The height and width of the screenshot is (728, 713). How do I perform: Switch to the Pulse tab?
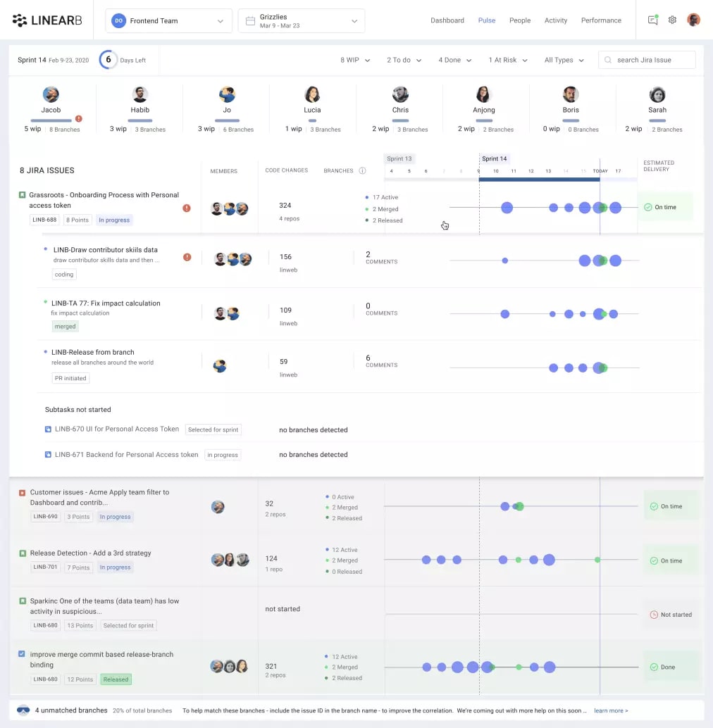[x=487, y=20]
